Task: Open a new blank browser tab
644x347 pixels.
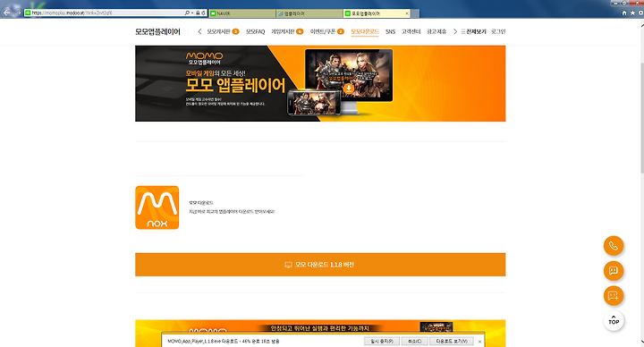Action: pos(415,13)
